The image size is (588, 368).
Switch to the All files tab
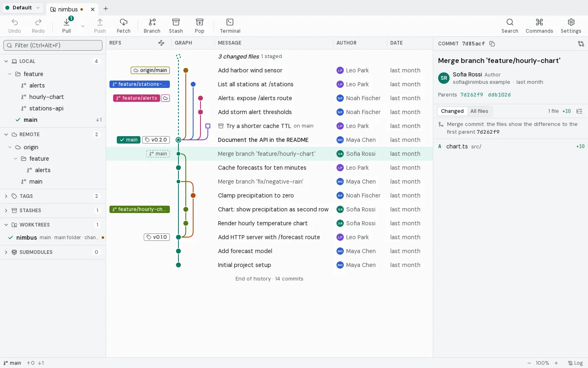coord(479,111)
